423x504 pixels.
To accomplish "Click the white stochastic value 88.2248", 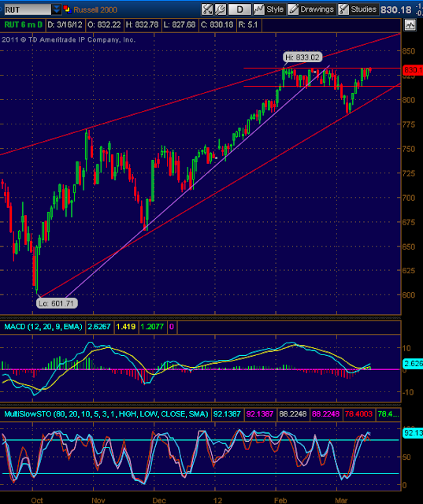I will tap(293, 414).
